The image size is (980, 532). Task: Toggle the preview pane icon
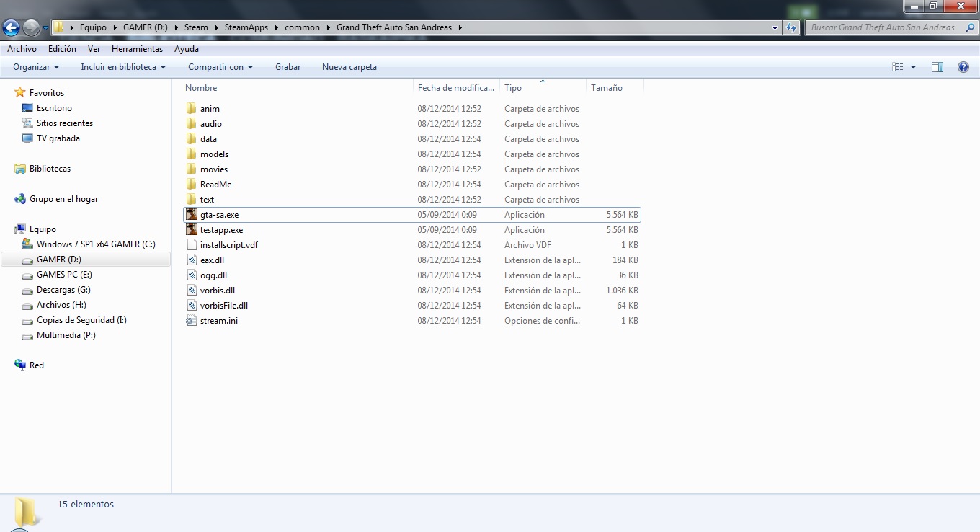(x=937, y=67)
